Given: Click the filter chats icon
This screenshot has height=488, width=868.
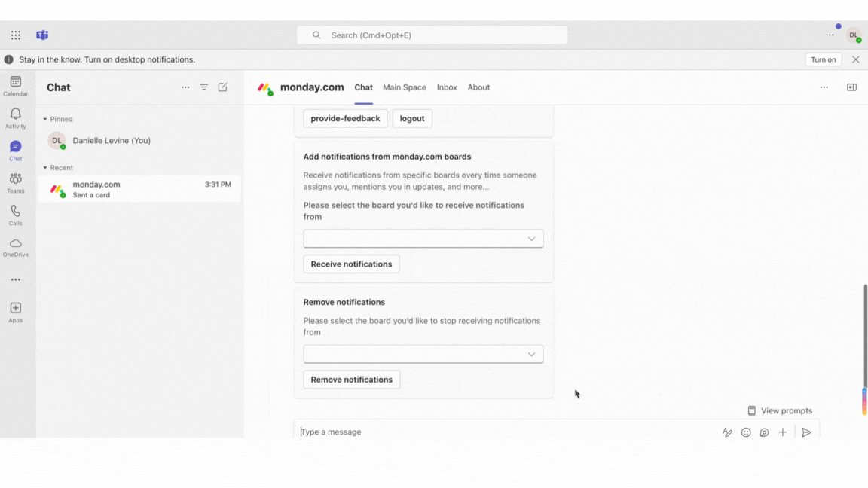Looking at the screenshot, I should pos(204,87).
